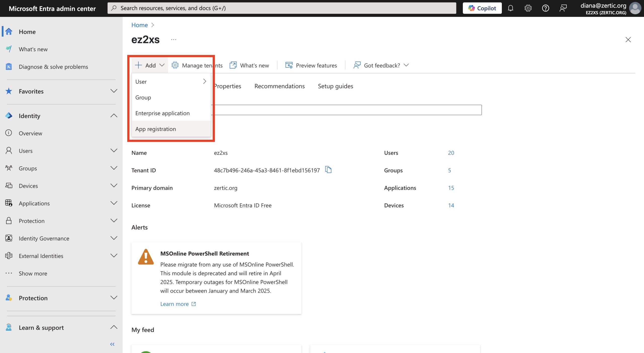Click the Diagnose & solve problems icon
Viewport: 644px width, 353px height.
click(x=9, y=67)
